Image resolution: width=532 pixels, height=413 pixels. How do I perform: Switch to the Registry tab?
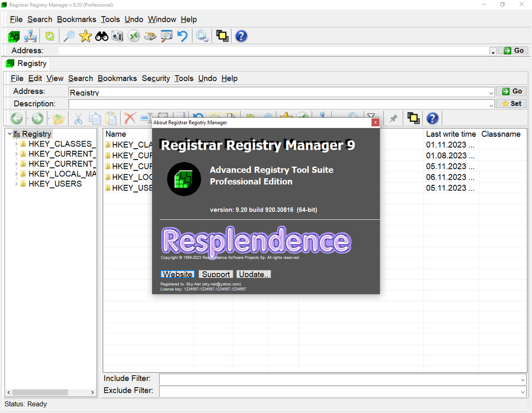[27, 63]
